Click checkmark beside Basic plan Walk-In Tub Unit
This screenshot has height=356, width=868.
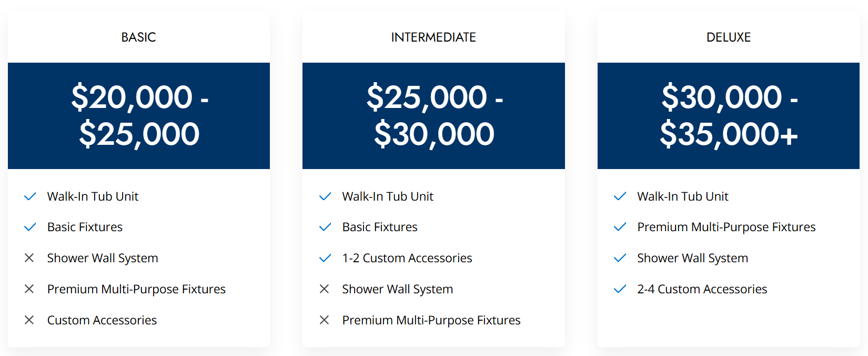tap(30, 196)
